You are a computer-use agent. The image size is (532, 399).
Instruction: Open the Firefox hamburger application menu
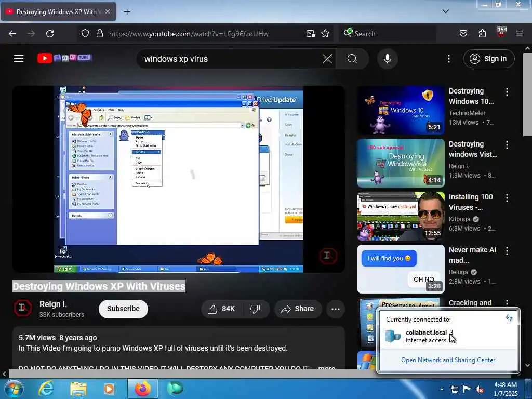click(520, 34)
